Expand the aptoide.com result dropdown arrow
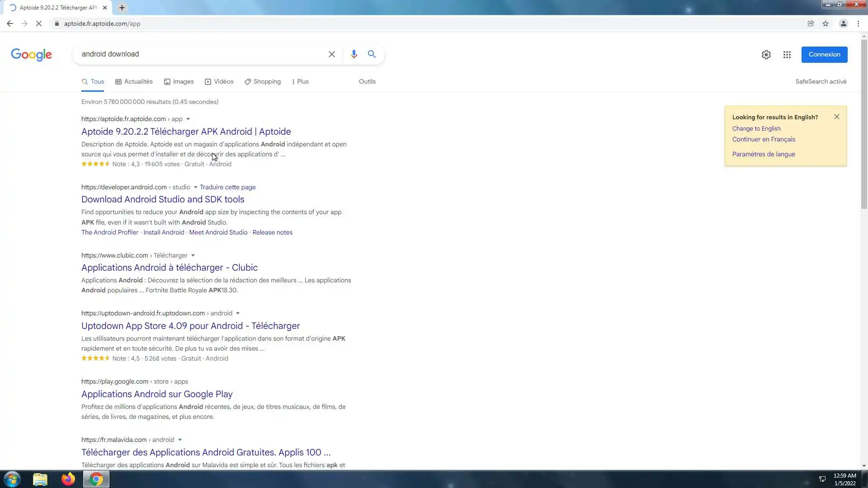The height and width of the screenshot is (488, 868). (x=188, y=119)
